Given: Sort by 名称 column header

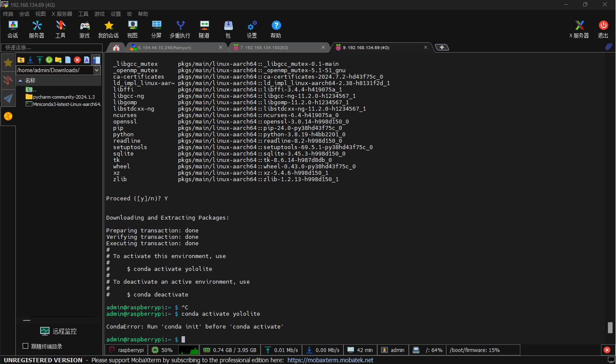Looking at the screenshot, I should (x=59, y=80).
